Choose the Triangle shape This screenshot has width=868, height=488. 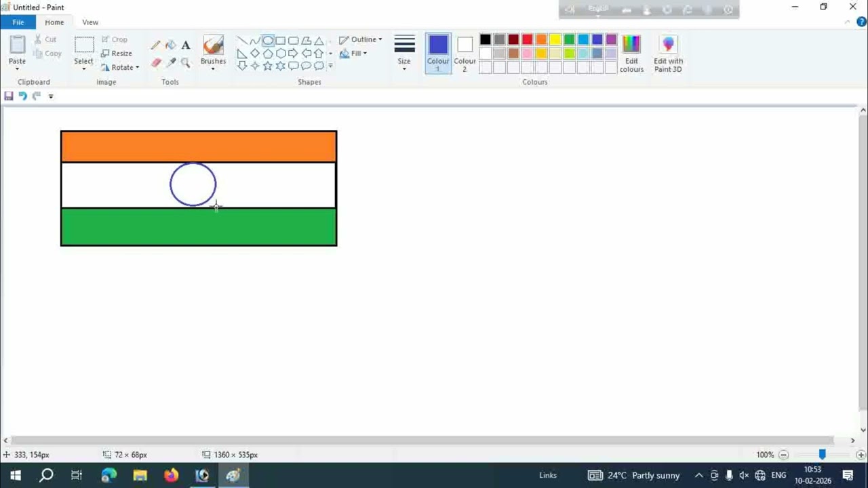click(319, 41)
